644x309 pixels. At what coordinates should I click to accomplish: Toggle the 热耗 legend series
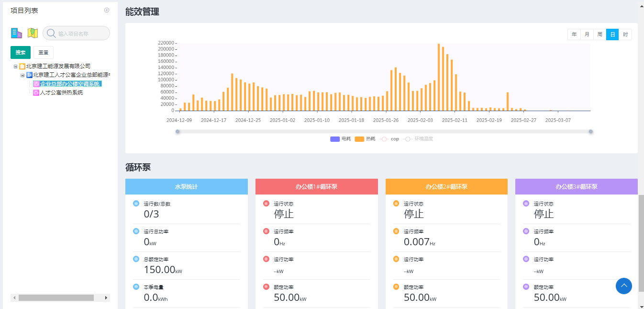tap(365, 139)
